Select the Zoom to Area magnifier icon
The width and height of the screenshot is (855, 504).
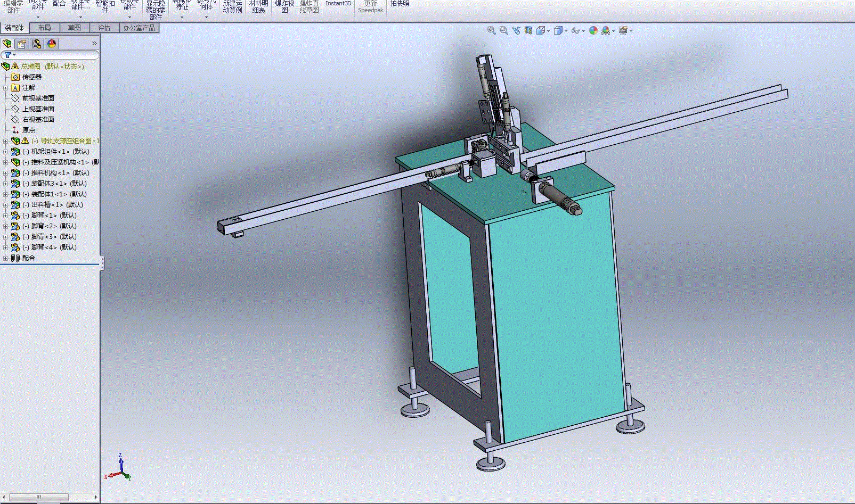503,30
